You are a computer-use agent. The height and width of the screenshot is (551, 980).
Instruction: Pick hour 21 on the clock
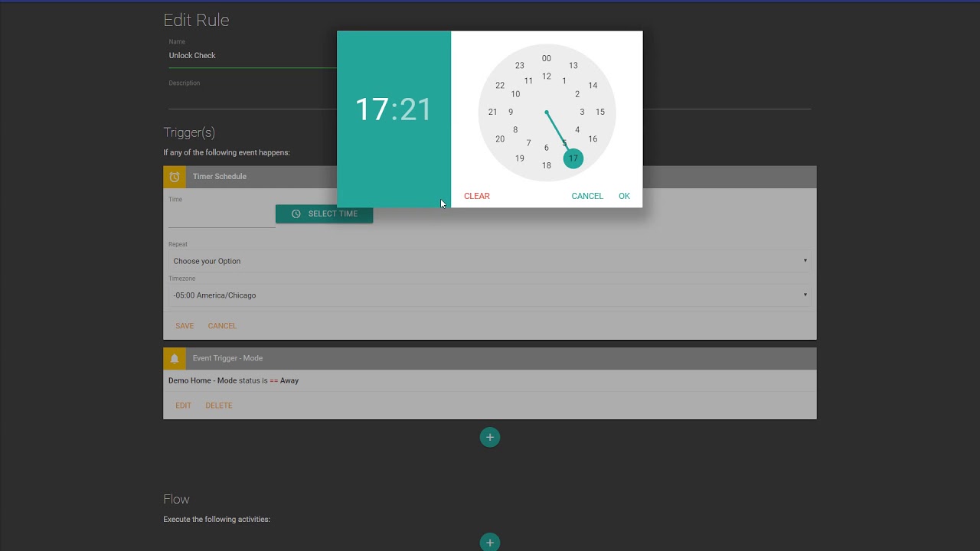point(492,112)
